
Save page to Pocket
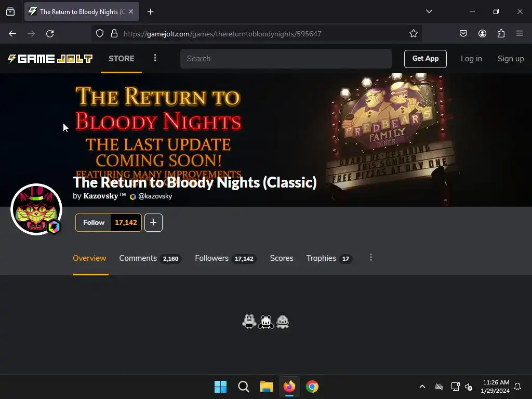tap(463, 34)
